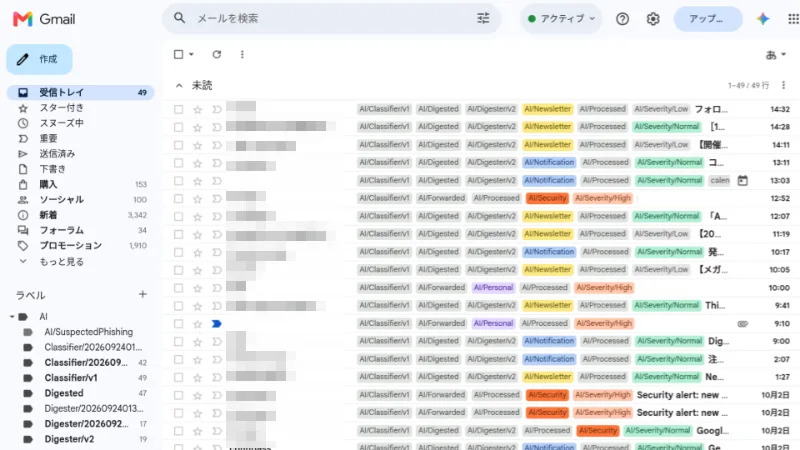Screen dimensions: 800x450
Task: Click AI/Personal tag on 10:00 email
Action: tap(493, 288)
